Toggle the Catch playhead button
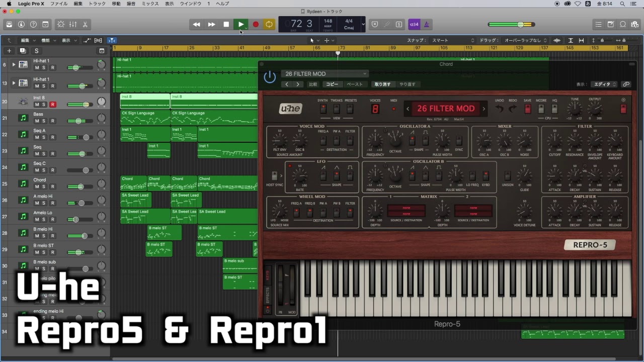 click(x=112, y=40)
